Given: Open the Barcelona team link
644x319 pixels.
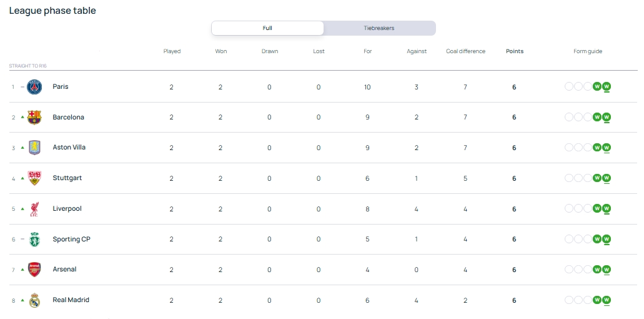Looking at the screenshot, I should coord(68,117).
